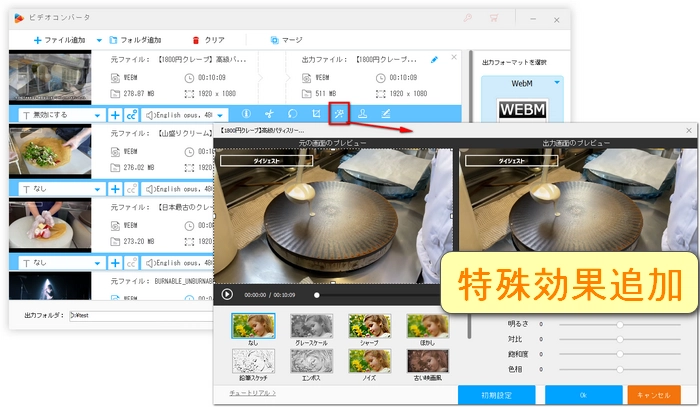Open the second row なし subtitle dropdown

(x=62, y=189)
